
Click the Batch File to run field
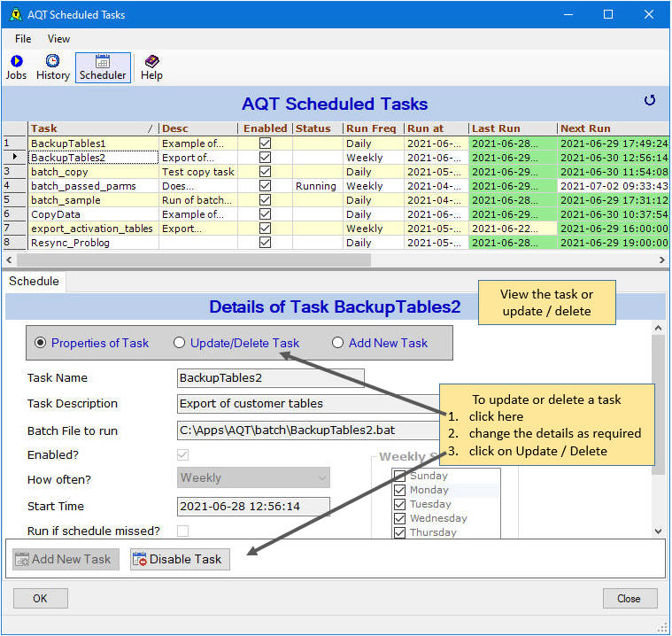click(309, 430)
